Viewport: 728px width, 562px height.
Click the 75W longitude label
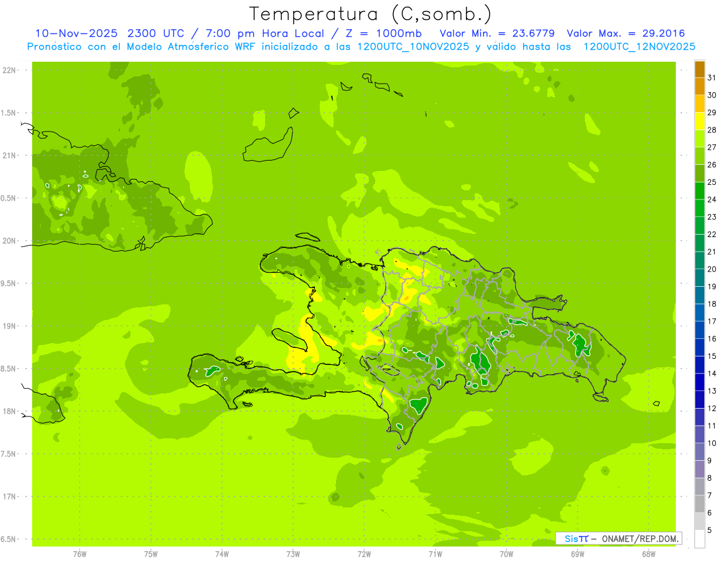(x=150, y=554)
